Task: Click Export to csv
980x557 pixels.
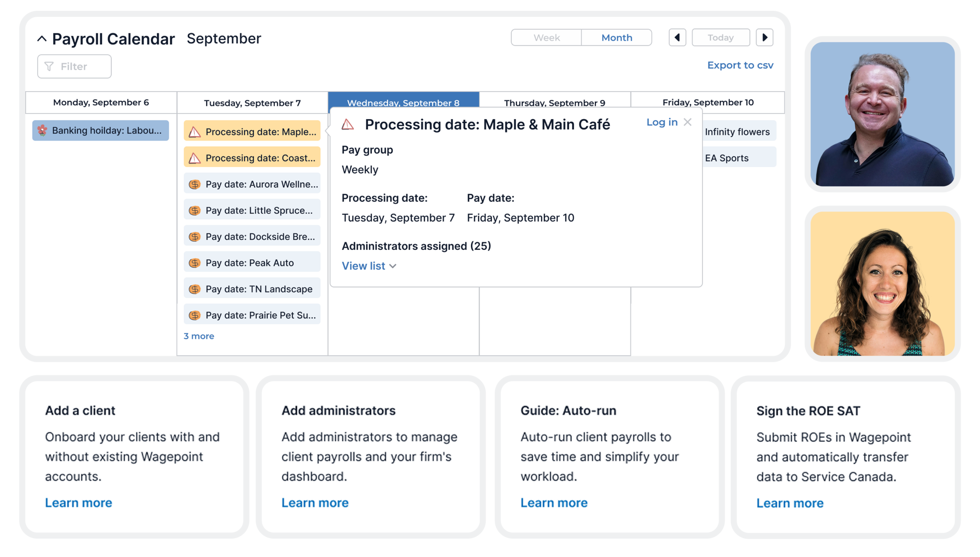Action: pyautogui.click(x=740, y=65)
